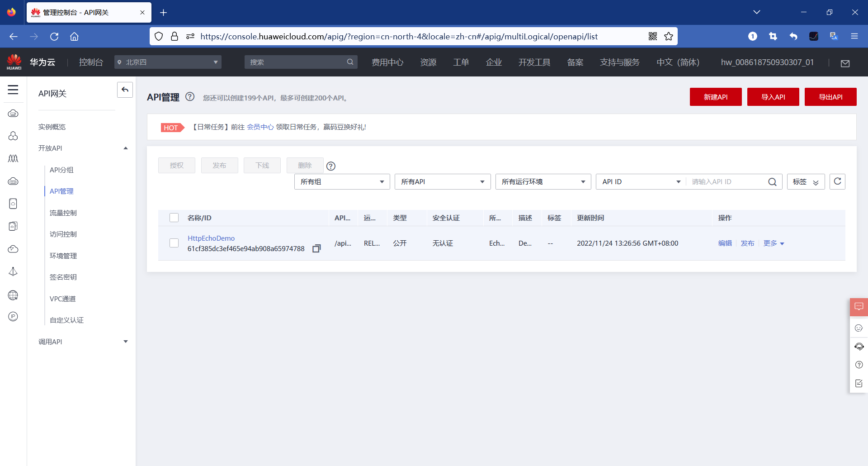Open the 北京四 region selector
The height and width of the screenshot is (466, 868).
[168, 62]
